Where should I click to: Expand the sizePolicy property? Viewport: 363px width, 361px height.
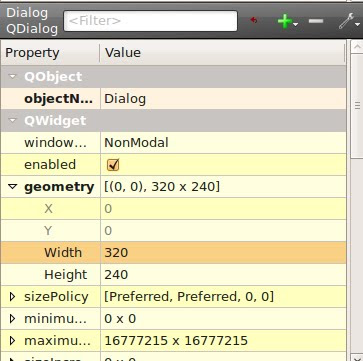[12, 296]
